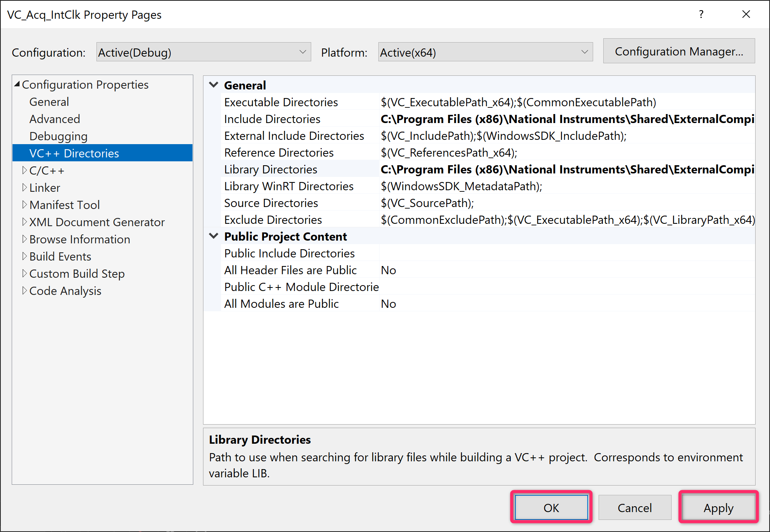Expand the Custom Build Step node
Viewport: 770px width, 532px height.
25,273
